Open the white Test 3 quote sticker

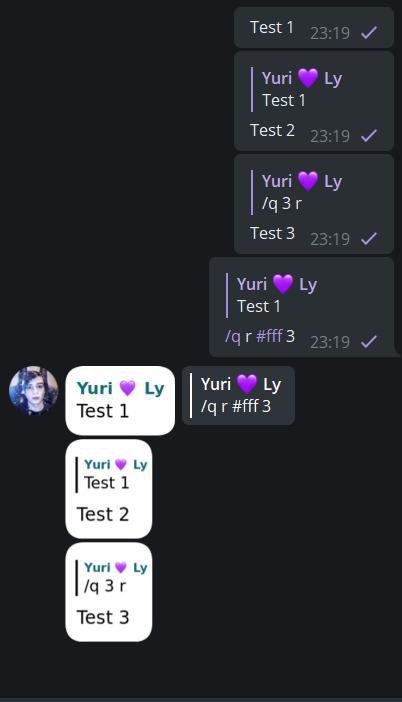point(109,592)
